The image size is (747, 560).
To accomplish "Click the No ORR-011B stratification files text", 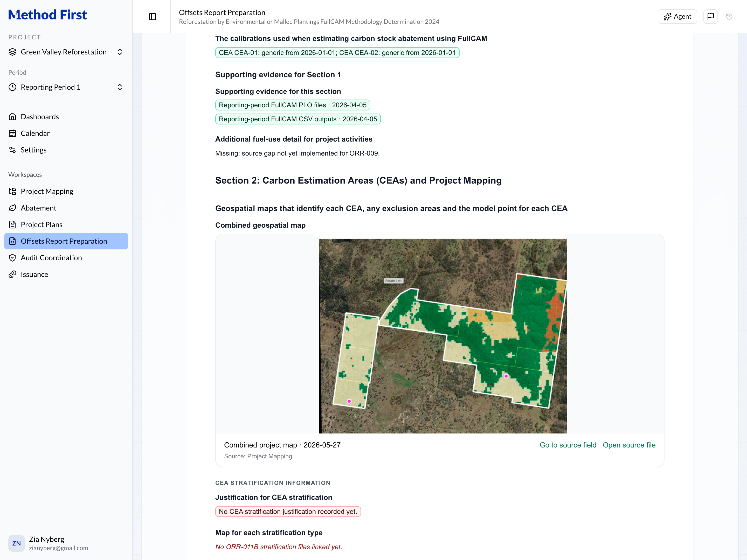I will (x=279, y=547).
